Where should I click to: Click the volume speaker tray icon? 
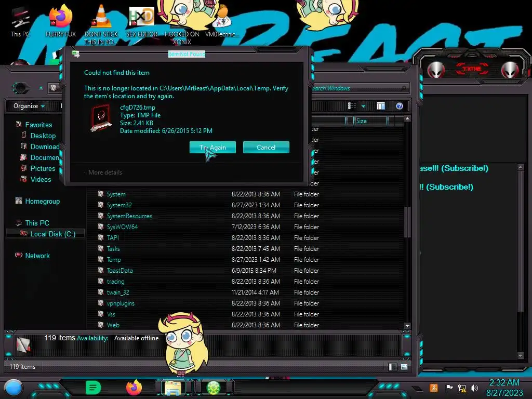474,388
